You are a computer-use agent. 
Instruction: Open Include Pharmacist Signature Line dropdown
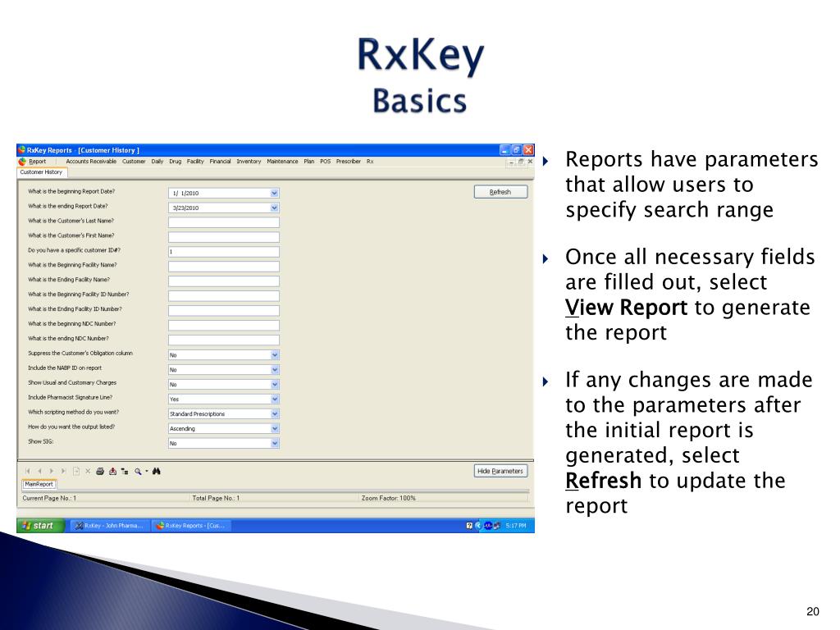click(274, 399)
